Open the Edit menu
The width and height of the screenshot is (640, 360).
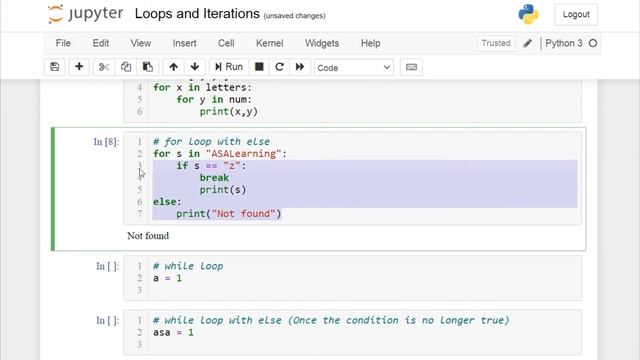[100, 43]
